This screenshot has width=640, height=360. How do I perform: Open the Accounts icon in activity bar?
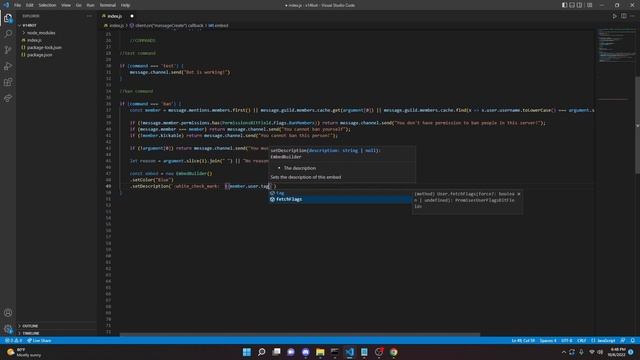click(x=8, y=313)
